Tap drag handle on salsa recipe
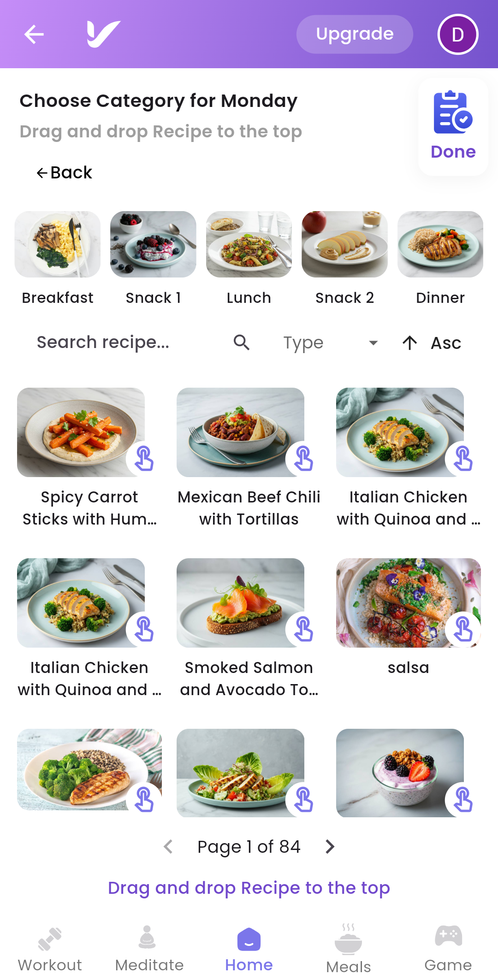The width and height of the screenshot is (498, 980). tap(463, 629)
